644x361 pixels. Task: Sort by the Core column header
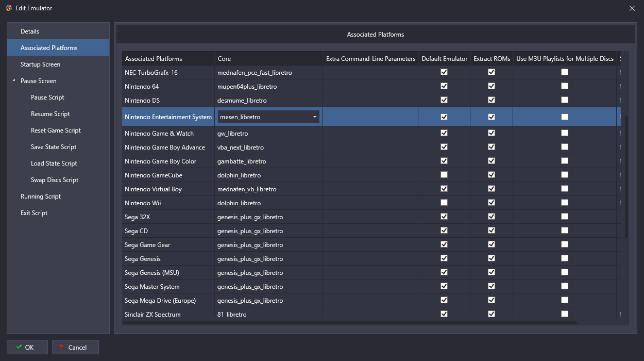(x=269, y=58)
